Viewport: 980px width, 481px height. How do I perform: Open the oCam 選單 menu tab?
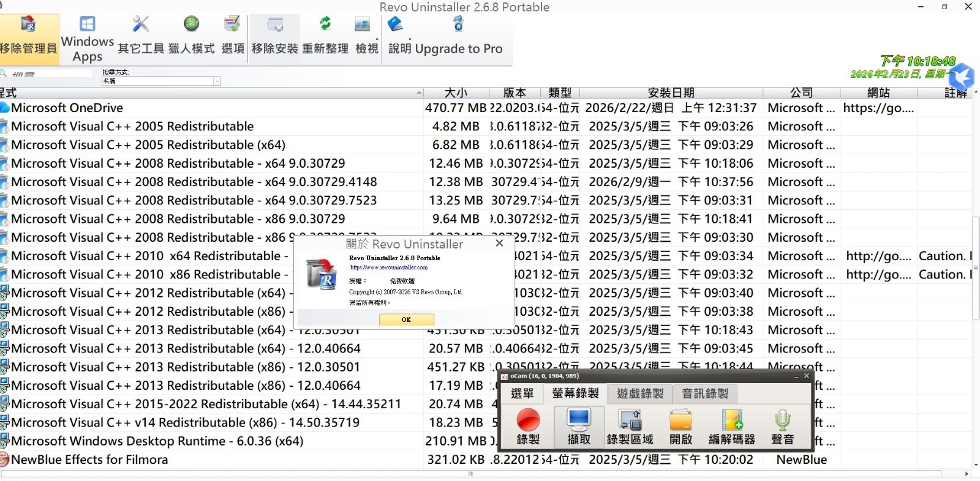click(522, 393)
